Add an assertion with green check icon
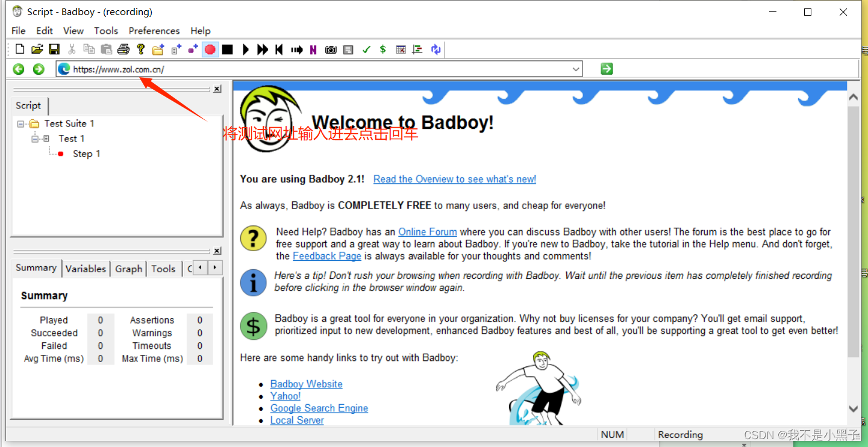Viewport: 868px width, 447px height. (366, 49)
